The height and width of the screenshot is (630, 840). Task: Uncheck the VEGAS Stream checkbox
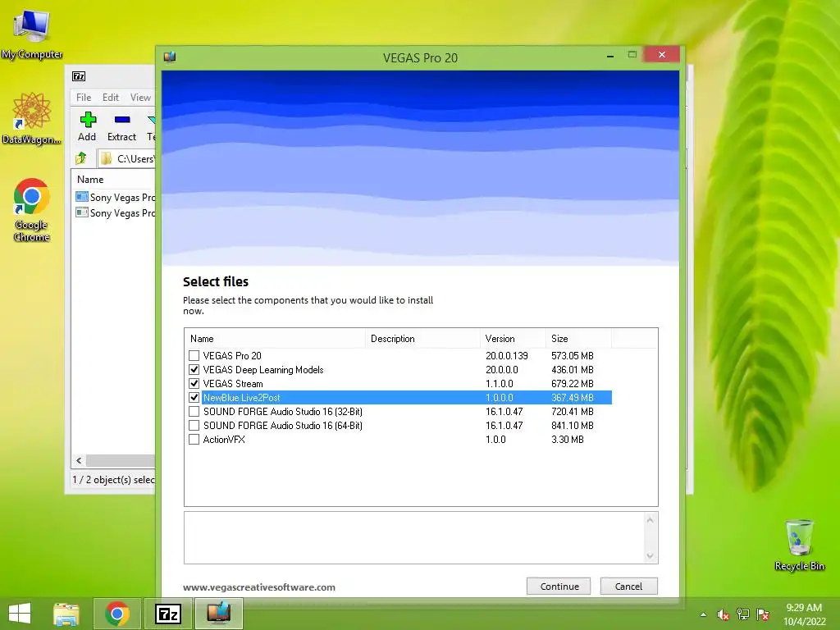coord(194,384)
